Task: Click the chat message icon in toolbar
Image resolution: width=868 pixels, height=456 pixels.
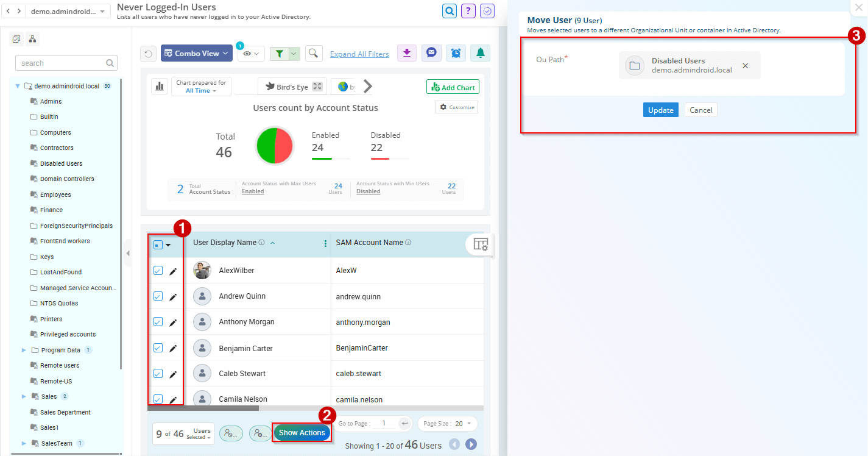Action: [x=431, y=53]
